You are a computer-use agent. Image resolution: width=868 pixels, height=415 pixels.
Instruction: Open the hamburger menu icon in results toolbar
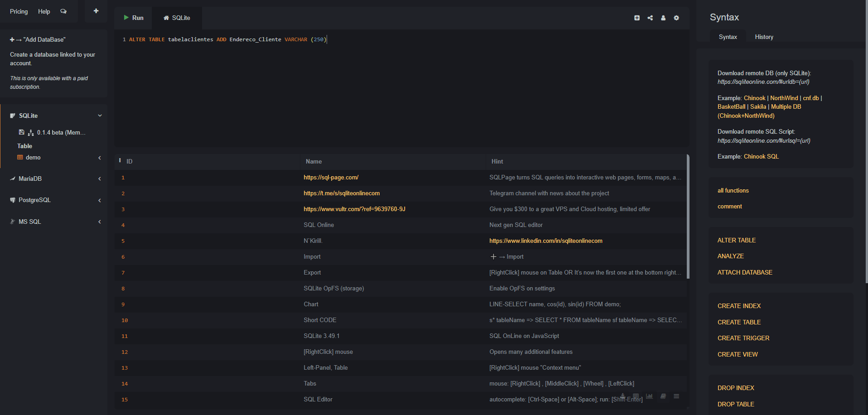tap(676, 396)
